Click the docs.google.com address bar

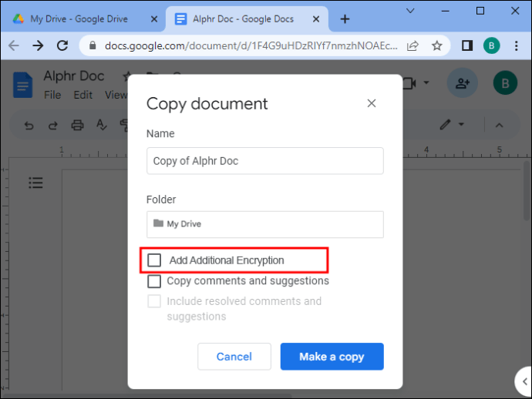tap(251, 45)
